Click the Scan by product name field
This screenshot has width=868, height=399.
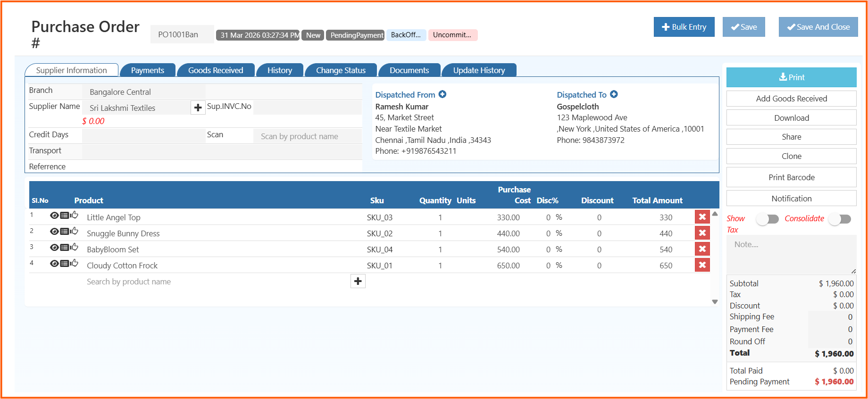(x=307, y=136)
